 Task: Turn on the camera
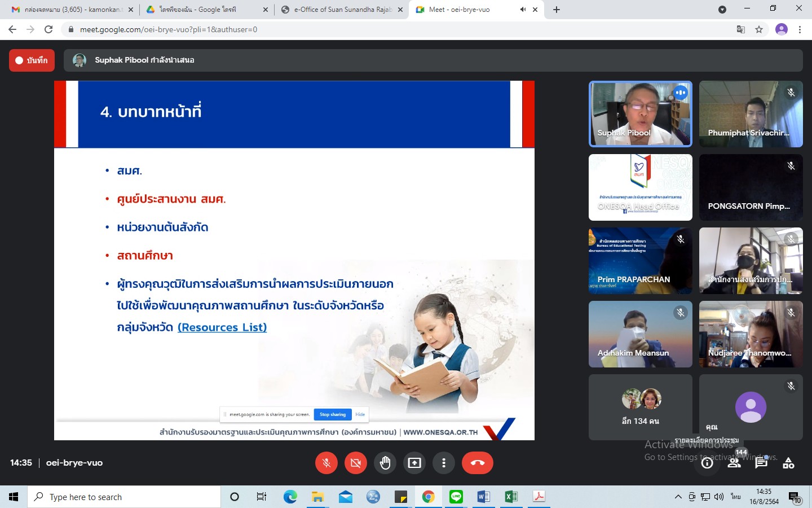pyautogui.click(x=356, y=463)
